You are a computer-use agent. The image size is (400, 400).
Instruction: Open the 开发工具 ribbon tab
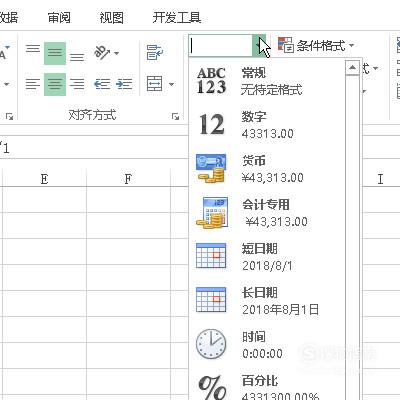(177, 17)
